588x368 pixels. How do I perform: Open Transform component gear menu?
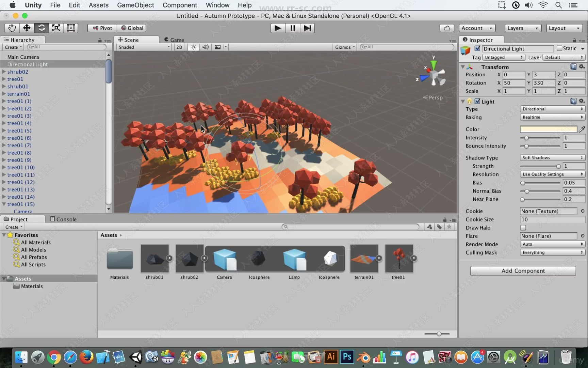582,67
